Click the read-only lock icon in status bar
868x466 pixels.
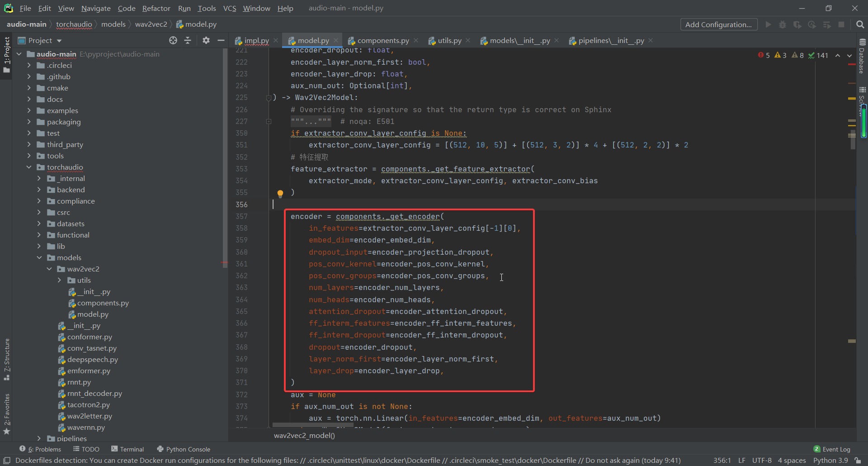pos(858,461)
